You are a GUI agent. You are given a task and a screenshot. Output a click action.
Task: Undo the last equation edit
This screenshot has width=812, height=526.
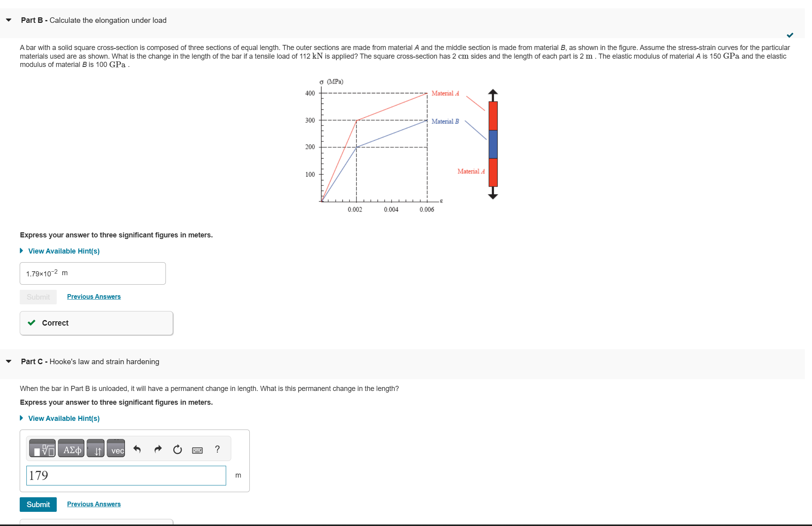[137, 449]
